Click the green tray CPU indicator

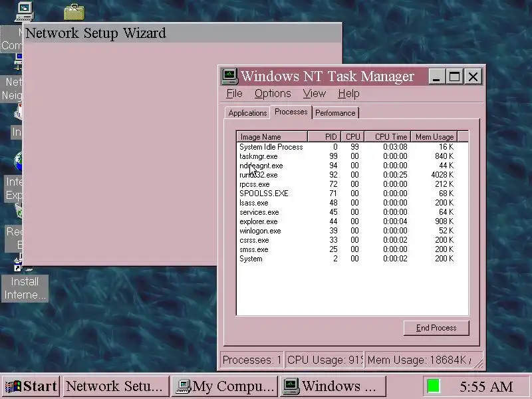point(434,386)
